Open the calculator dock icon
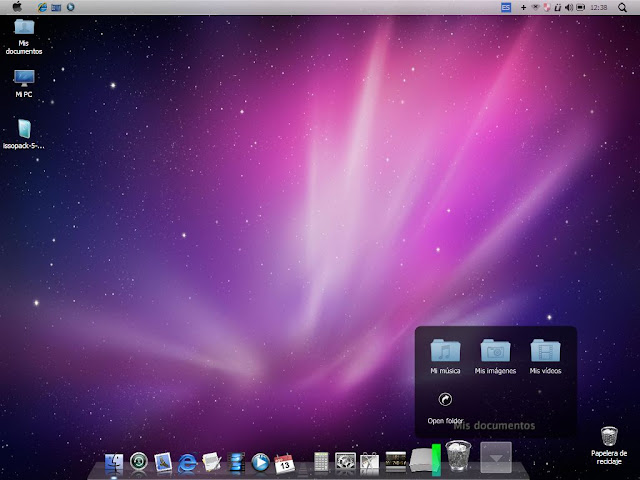Screen dimensions: 640x480 tap(321, 462)
